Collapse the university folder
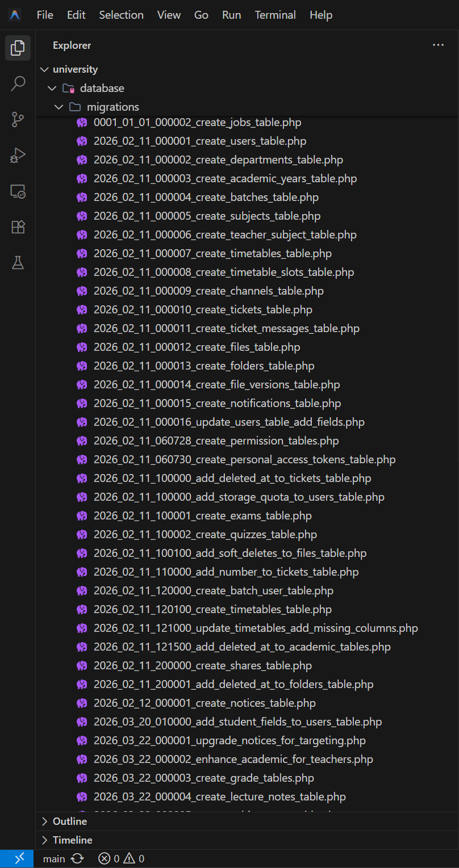Screen dimensions: 459x868 (x=44, y=69)
